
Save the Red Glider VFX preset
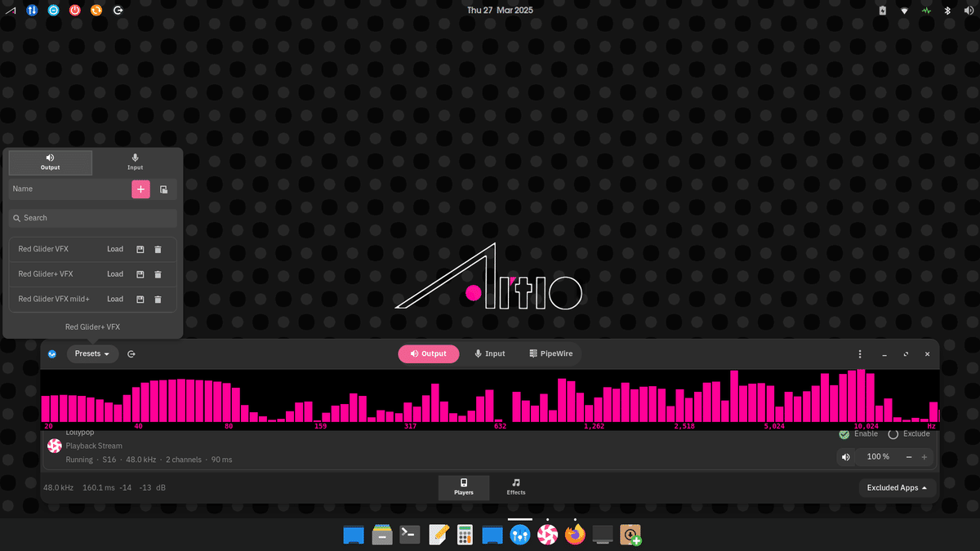pos(139,249)
